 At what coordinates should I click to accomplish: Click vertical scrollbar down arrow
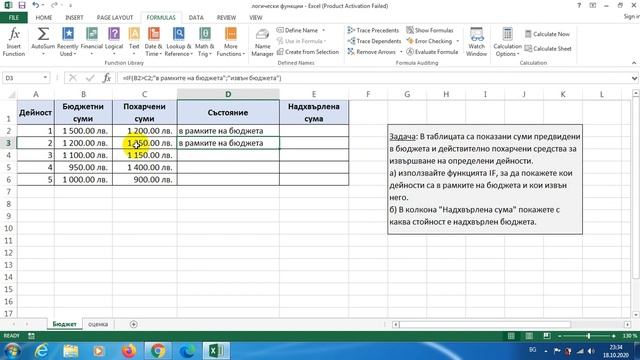[636, 315]
